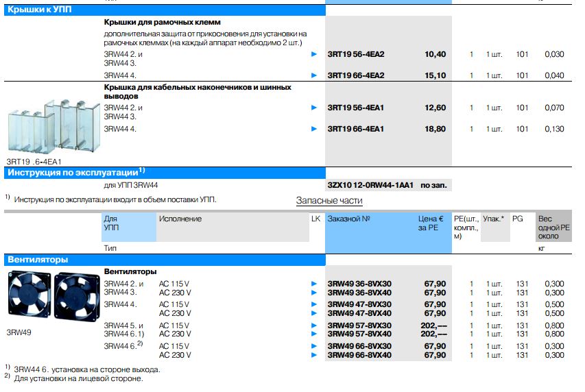
Task: Click the transparent terminal covers product image
Action: pyautogui.click(x=54, y=127)
